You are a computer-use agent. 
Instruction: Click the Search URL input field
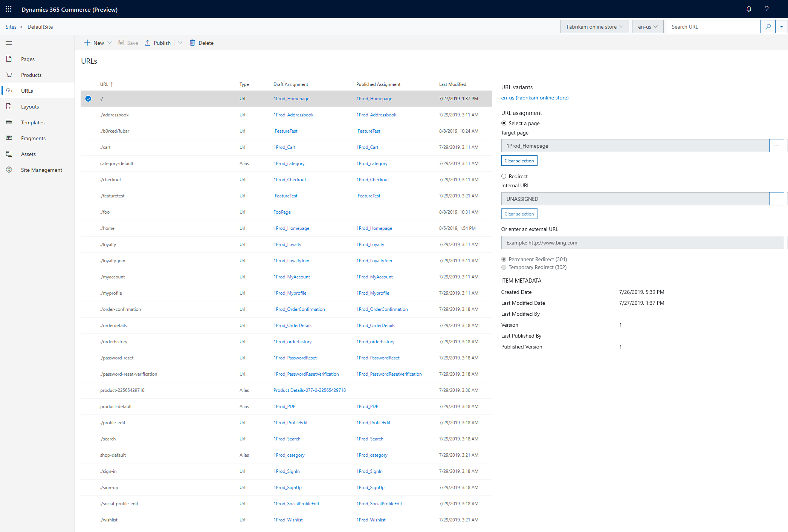point(713,27)
